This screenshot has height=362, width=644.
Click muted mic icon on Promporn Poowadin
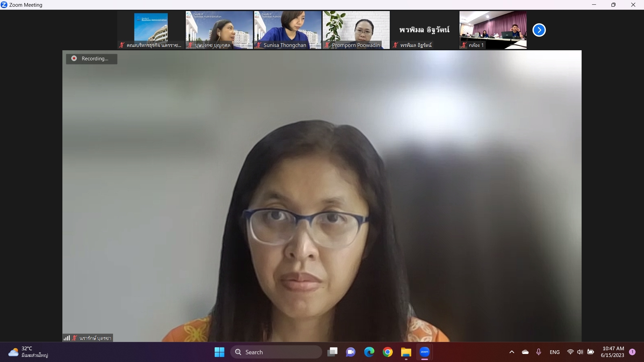[327, 45]
